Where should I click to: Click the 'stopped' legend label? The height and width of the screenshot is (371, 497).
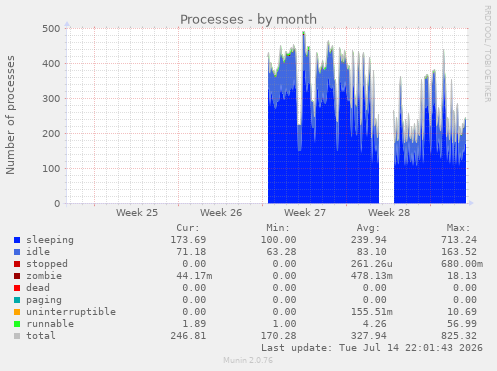pyautogui.click(x=47, y=264)
